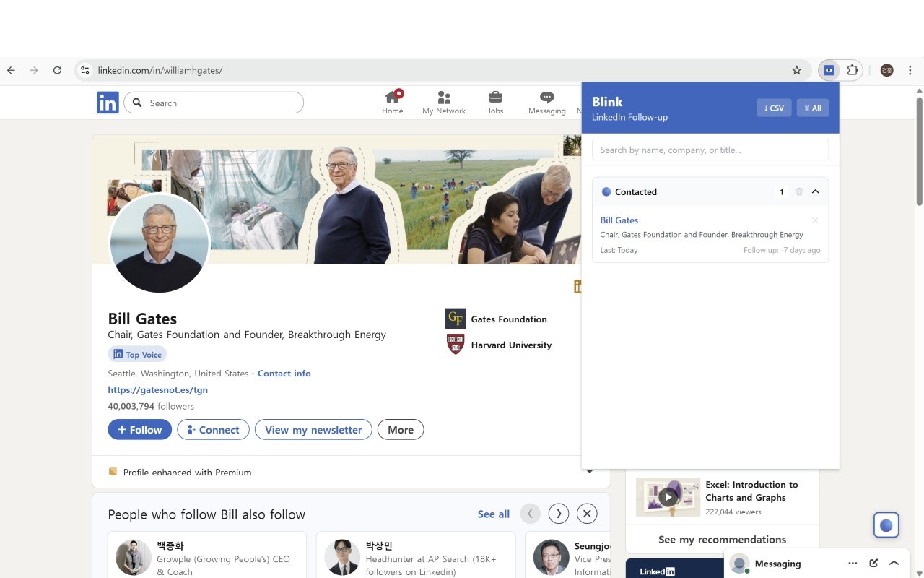The height and width of the screenshot is (578, 924).
Task: Open Chrome three-dot menu
Action: (910, 70)
